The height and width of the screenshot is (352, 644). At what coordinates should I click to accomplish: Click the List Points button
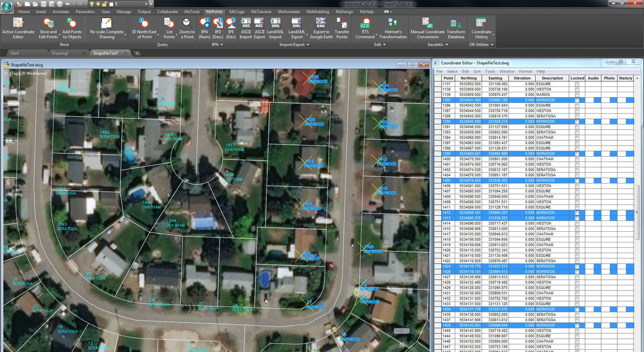click(x=168, y=27)
